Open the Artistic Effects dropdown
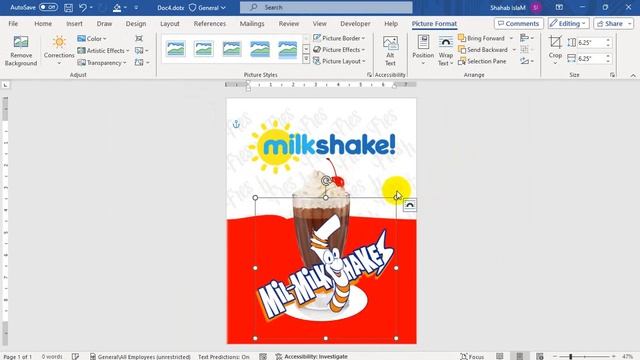Screen dimensions: 640x360 click(103, 51)
